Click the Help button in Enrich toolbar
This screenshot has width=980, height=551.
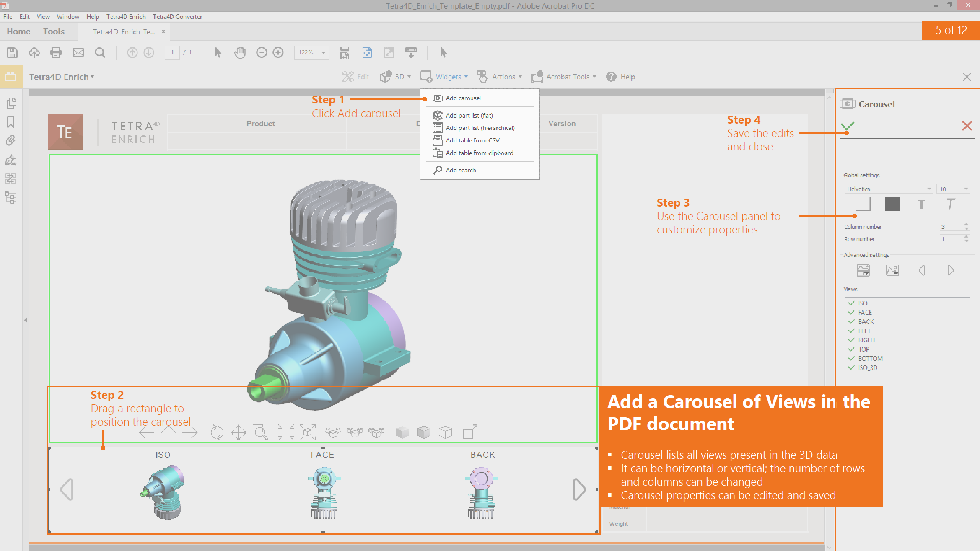tap(620, 77)
